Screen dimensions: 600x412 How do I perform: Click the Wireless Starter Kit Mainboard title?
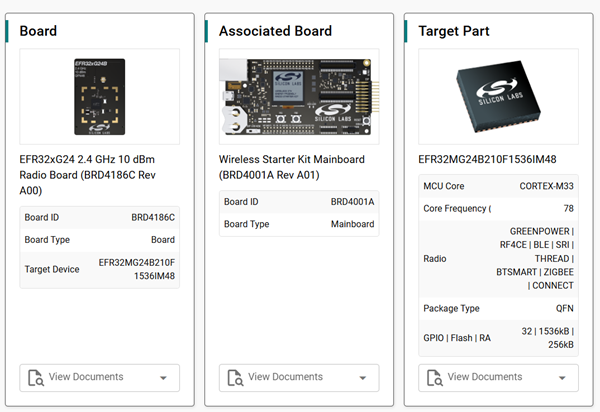292,167
